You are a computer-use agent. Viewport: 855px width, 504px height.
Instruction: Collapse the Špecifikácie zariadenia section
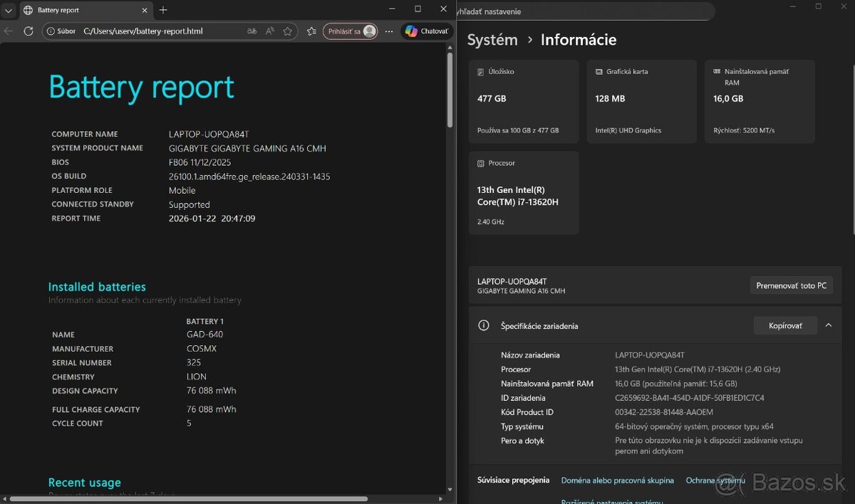click(x=828, y=325)
